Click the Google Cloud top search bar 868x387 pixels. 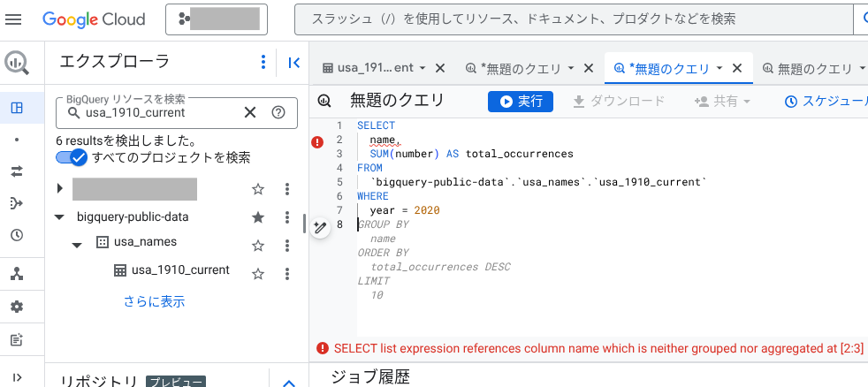[575, 19]
